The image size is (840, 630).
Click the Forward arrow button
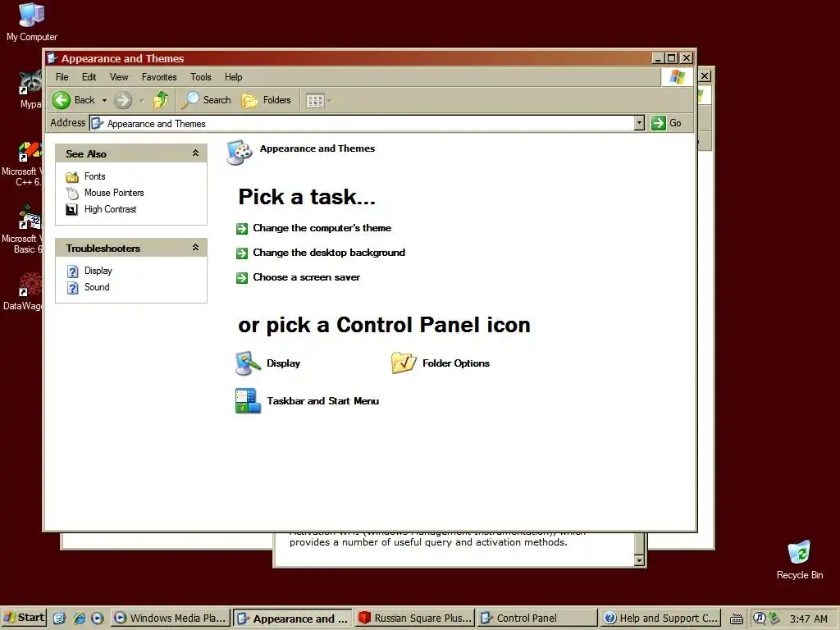[123, 100]
